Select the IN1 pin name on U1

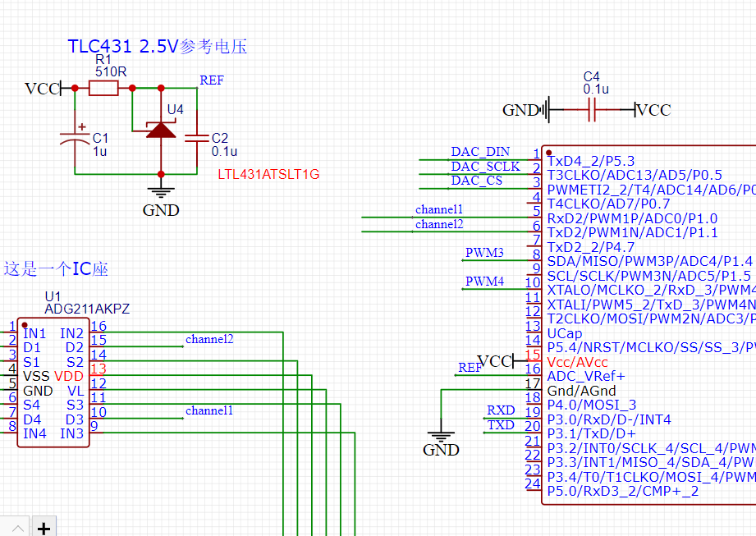pyautogui.click(x=34, y=333)
